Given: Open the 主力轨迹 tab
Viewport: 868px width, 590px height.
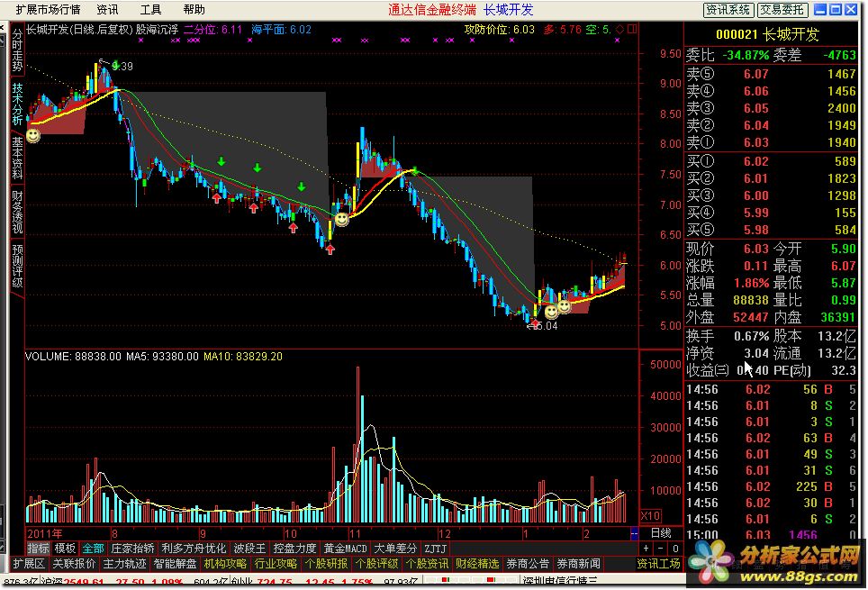Looking at the screenshot, I should click(x=124, y=564).
